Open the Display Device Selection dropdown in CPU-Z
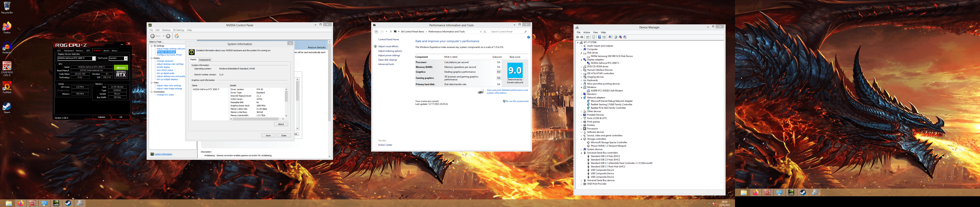 pos(94,58)
